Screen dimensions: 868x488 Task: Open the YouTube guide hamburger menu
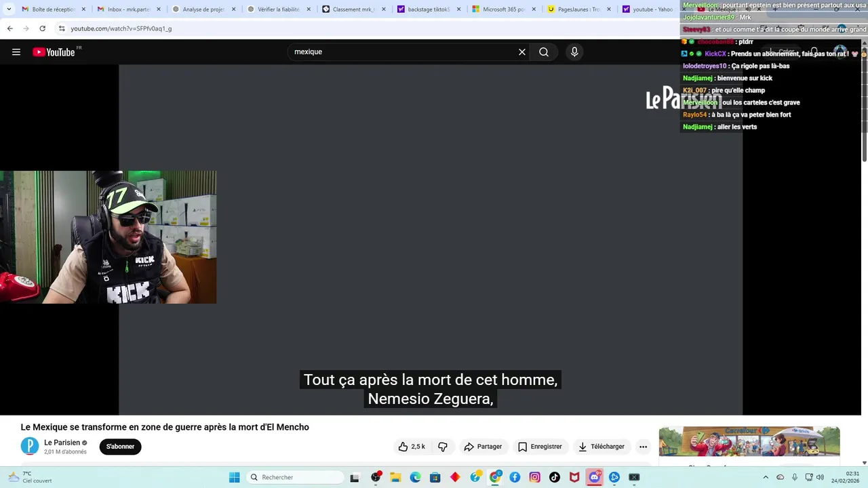tap(16, 52)
